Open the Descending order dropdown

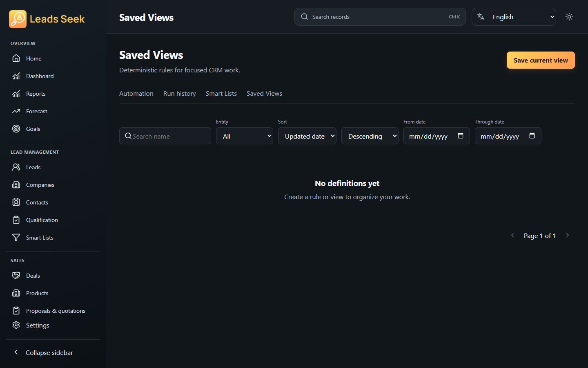370,136
